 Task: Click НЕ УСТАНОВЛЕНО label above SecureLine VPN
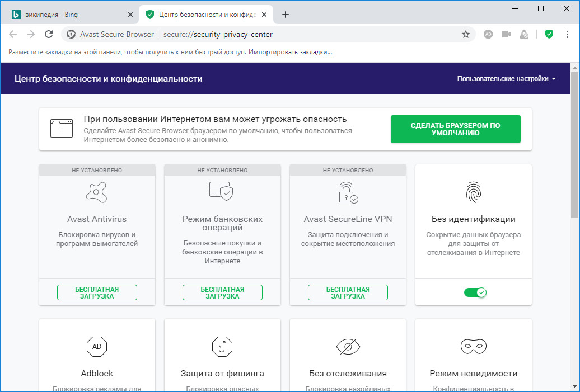pyautogui.click(x=348, y=171)
